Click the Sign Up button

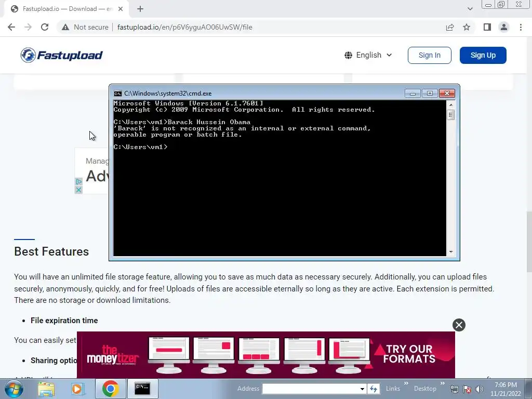pyautogui.click(x=483, y=55)
